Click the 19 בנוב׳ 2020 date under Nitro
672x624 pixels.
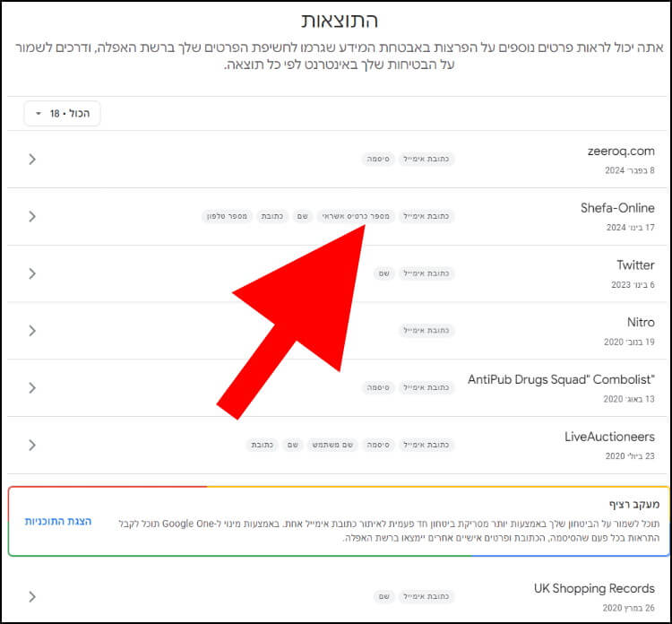point(629,342)
